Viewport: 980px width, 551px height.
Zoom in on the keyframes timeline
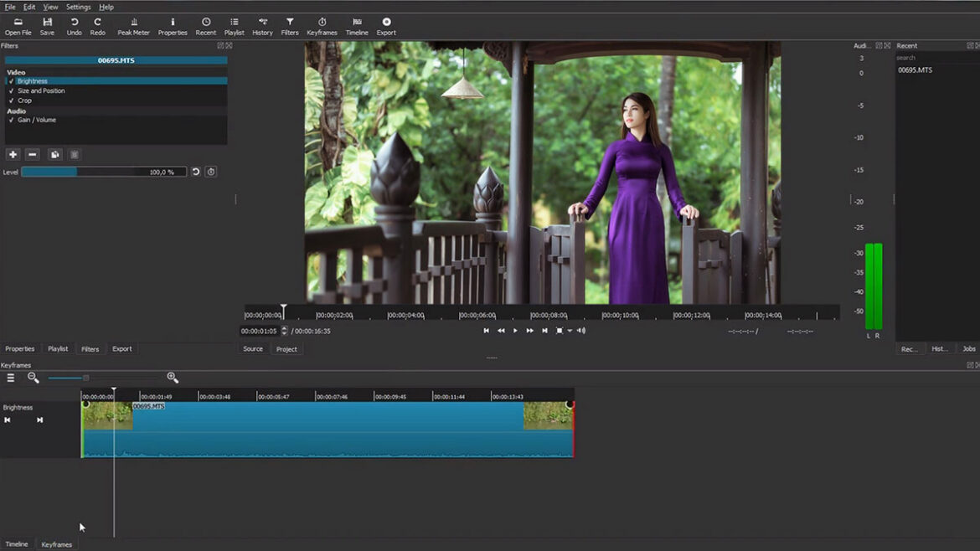[173, 378]
